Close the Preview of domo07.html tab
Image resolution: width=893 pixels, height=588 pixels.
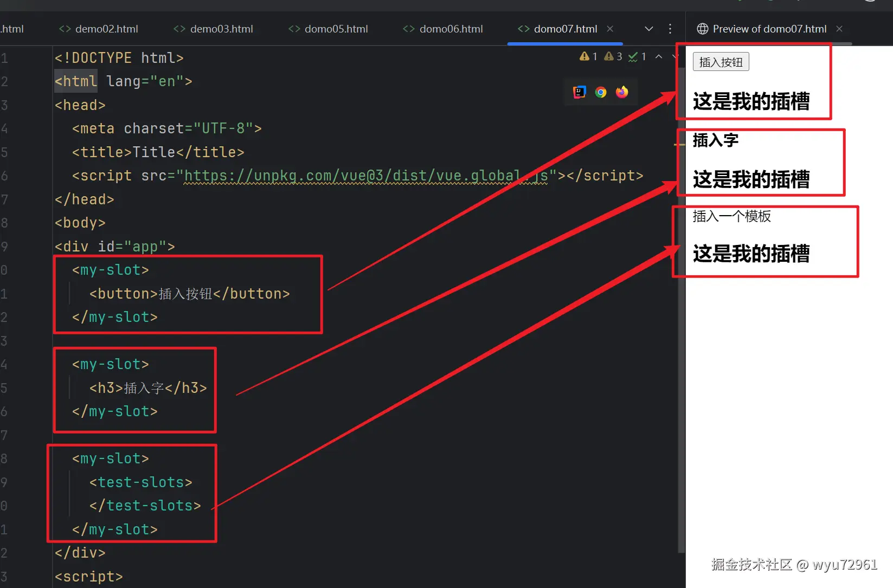point(839,29)
